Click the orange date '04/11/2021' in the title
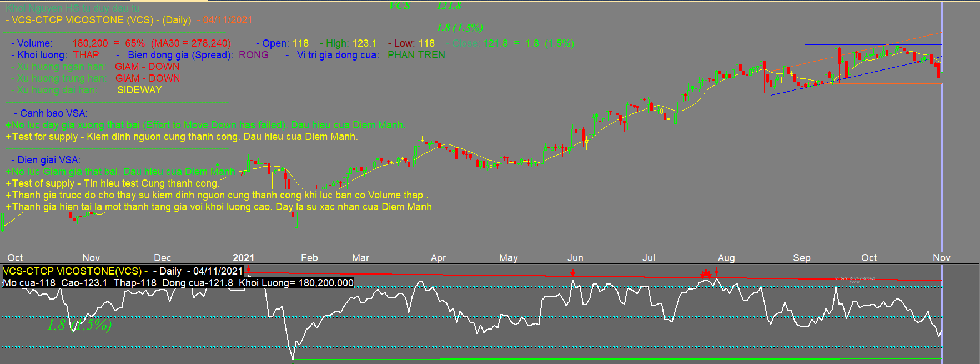 (228, 20)
